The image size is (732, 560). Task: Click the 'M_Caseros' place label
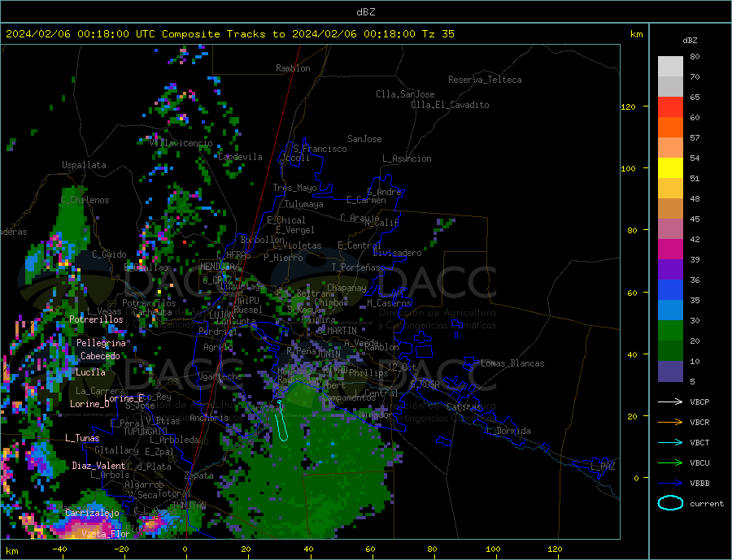[389, 303]
